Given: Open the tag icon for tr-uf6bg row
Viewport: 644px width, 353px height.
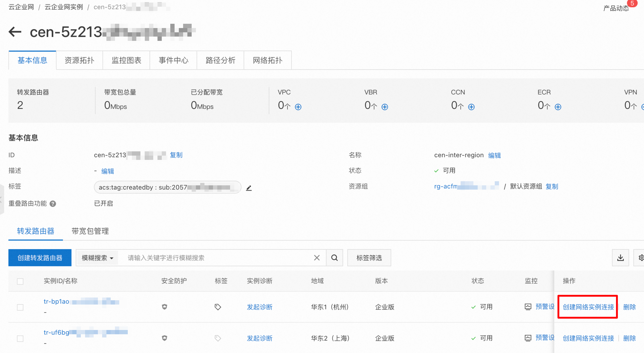Looking at the screenshot, I should tap(218, 338).
